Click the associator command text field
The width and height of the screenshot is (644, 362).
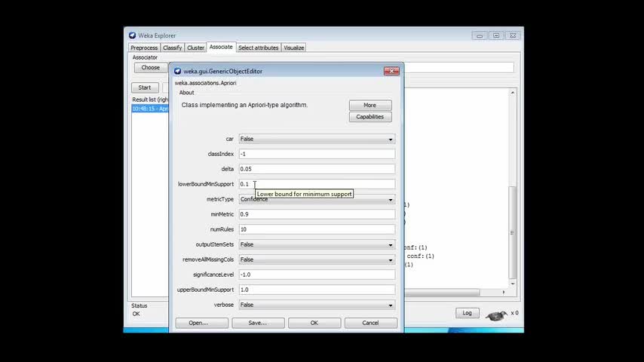(x=458, y=68)
